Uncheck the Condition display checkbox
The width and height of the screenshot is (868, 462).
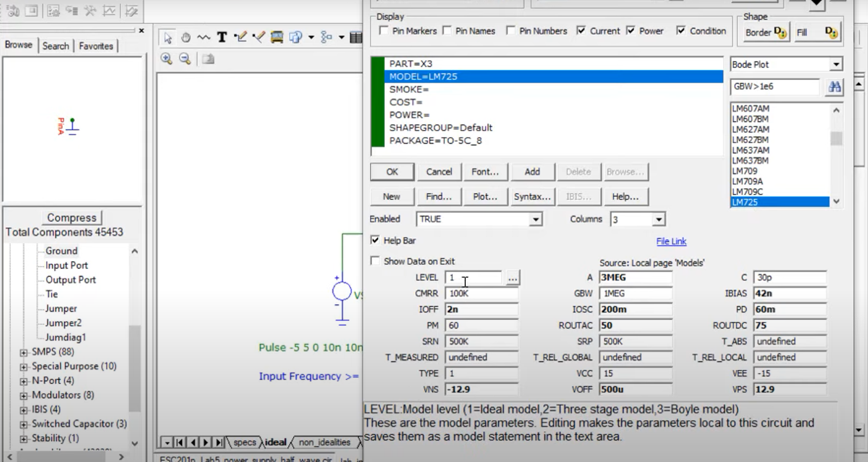(x=681, y=31)
